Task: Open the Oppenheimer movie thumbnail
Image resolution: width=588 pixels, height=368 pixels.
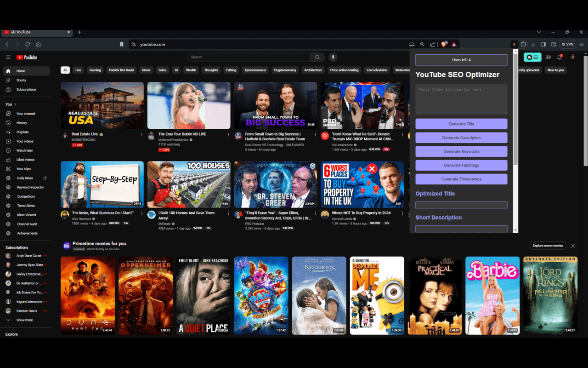Action: pyautogui.click(x=146, y=295)
